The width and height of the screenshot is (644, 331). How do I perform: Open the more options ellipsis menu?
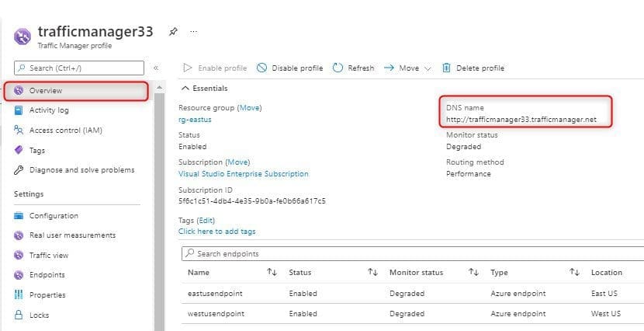click(193, 32)
